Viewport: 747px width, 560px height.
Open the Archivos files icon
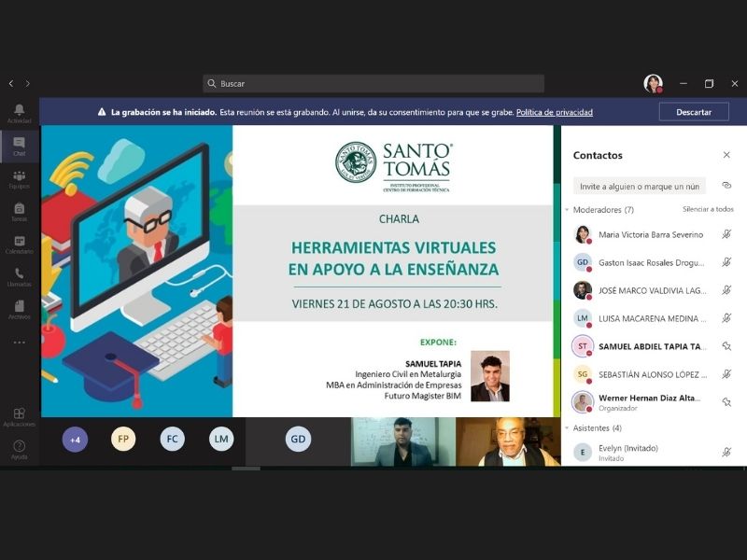(x=19, y=310)
